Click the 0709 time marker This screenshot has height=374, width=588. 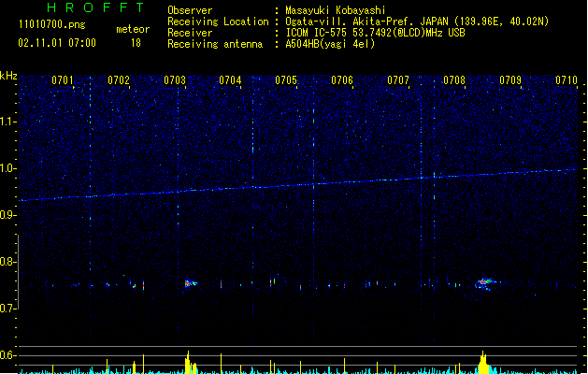(510, 80)
